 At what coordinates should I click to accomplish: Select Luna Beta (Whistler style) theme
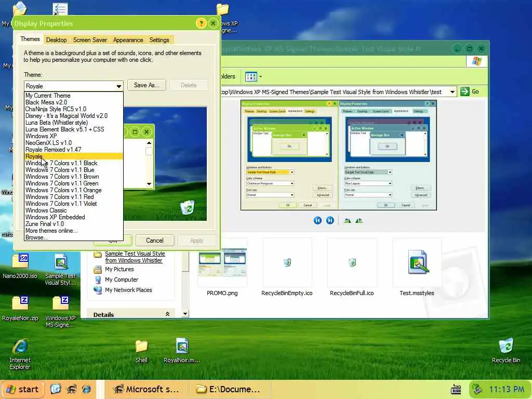[74, 123]
